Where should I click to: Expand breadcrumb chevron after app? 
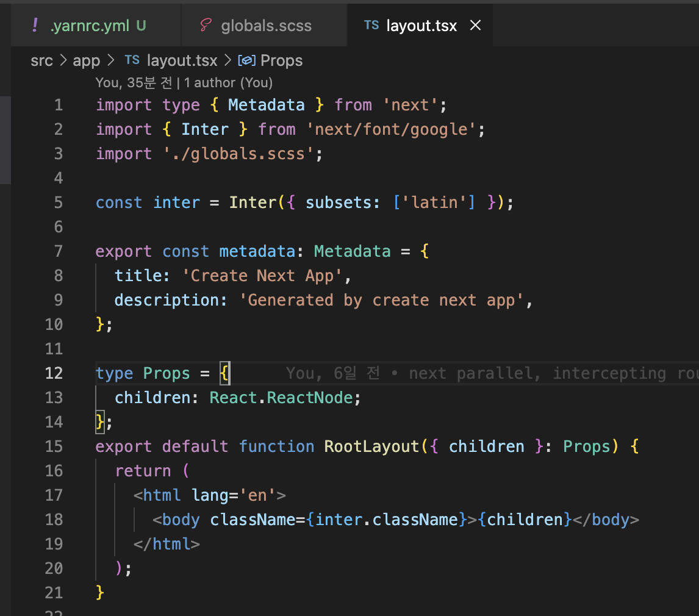110,60
